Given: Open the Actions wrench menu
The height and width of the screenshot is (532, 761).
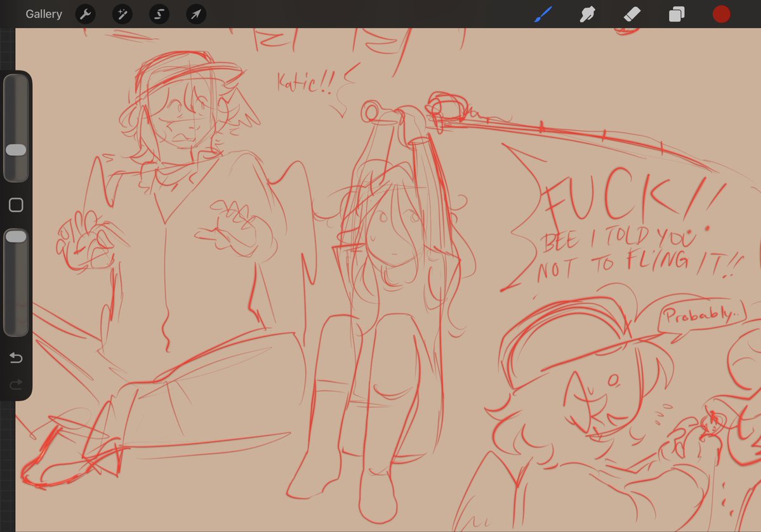Looking at the screenshot, I should point(86,14).
